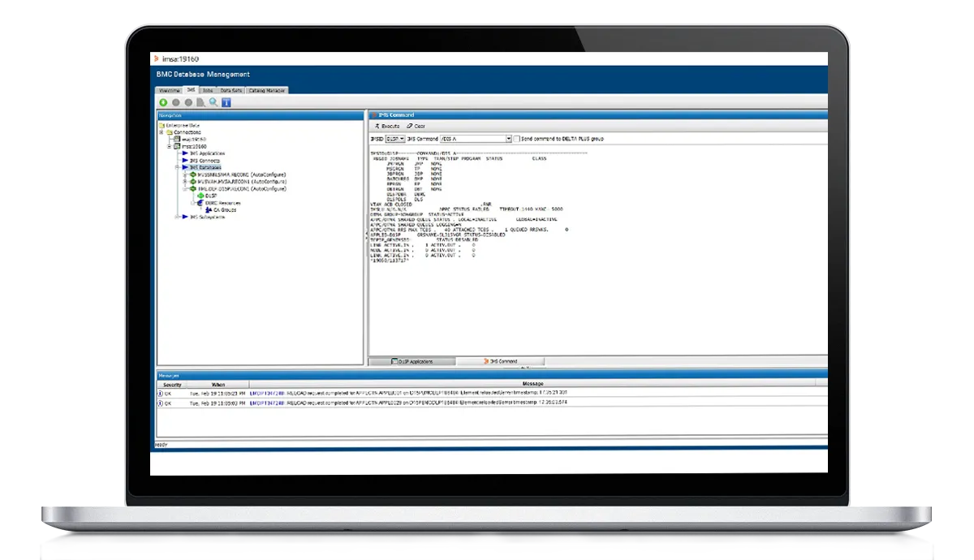The width and height of the screenshot is (974, 560).
Task: Switch to the IMS tab
Action: click(191, 89)
